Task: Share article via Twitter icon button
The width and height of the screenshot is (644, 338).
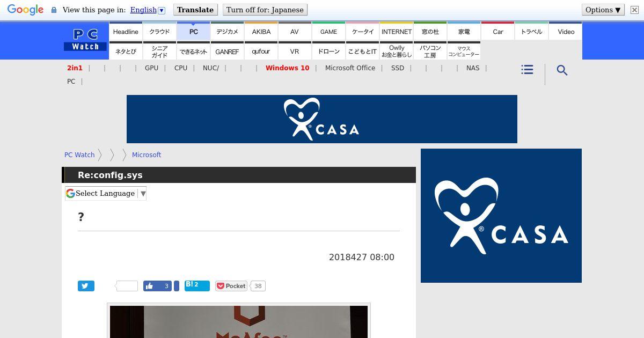Action: tap(86, 286)
